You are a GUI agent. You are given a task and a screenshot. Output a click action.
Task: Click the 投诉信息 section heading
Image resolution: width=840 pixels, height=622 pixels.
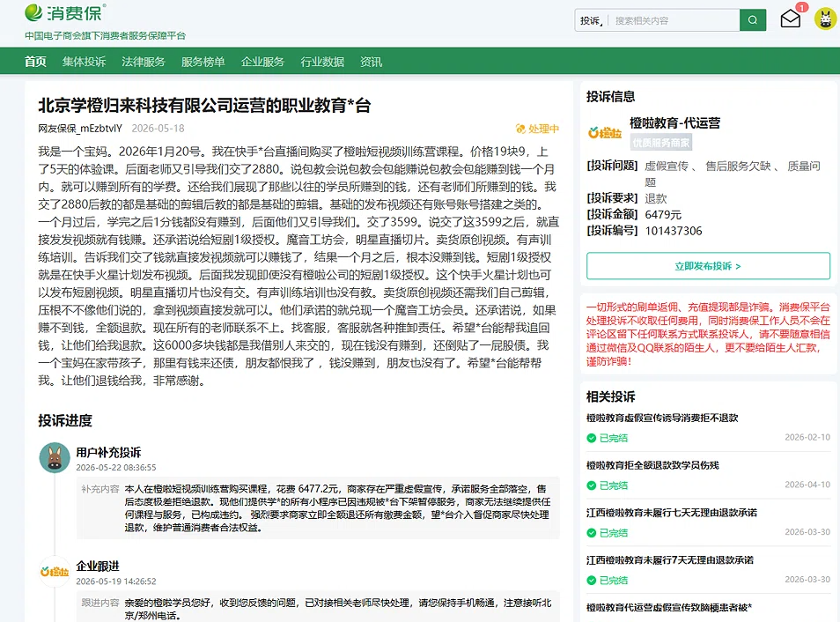pyautogui.click(x=611, y=97)
